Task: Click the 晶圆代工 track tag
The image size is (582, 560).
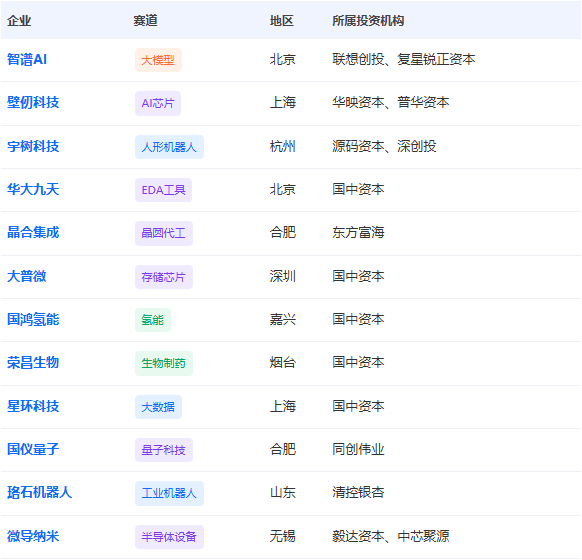Action: point(164,233)
